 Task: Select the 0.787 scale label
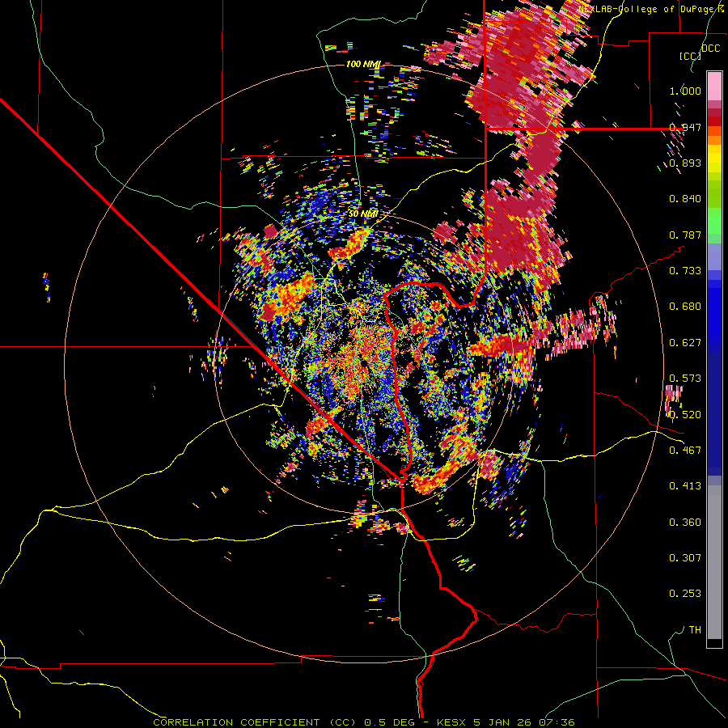[x=685, y=235]
